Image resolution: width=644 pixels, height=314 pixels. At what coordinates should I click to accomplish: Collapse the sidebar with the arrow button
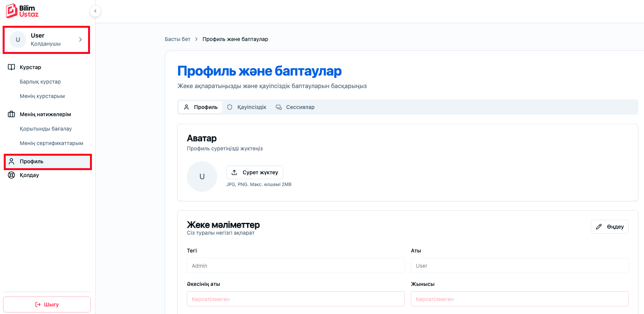click(x=95, y=11)
